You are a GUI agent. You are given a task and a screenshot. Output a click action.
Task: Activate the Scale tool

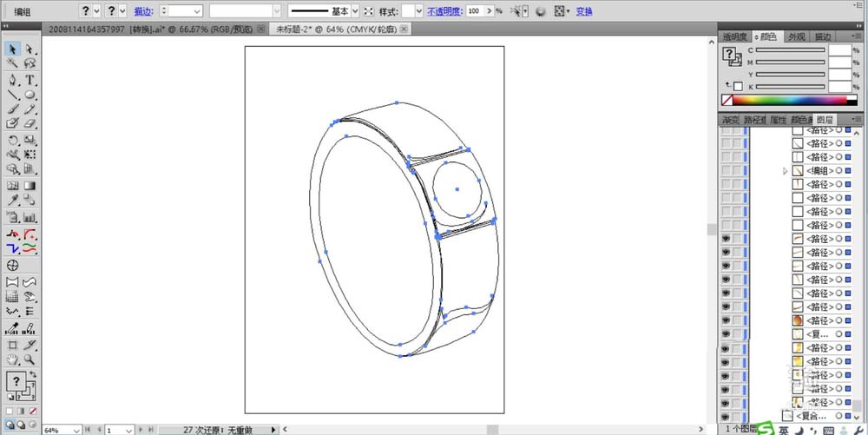coord(30,141)
